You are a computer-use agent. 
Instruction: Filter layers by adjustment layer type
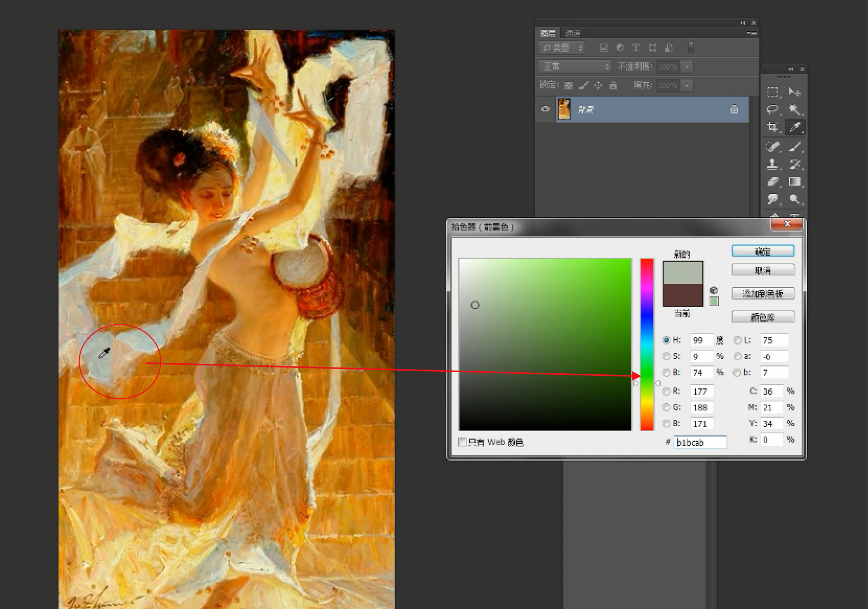[620, 48]
